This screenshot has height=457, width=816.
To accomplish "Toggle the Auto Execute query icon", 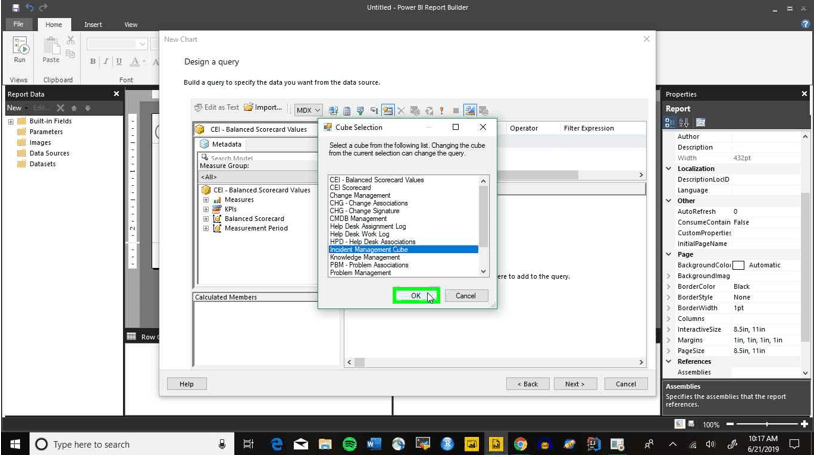I will 374,110.
